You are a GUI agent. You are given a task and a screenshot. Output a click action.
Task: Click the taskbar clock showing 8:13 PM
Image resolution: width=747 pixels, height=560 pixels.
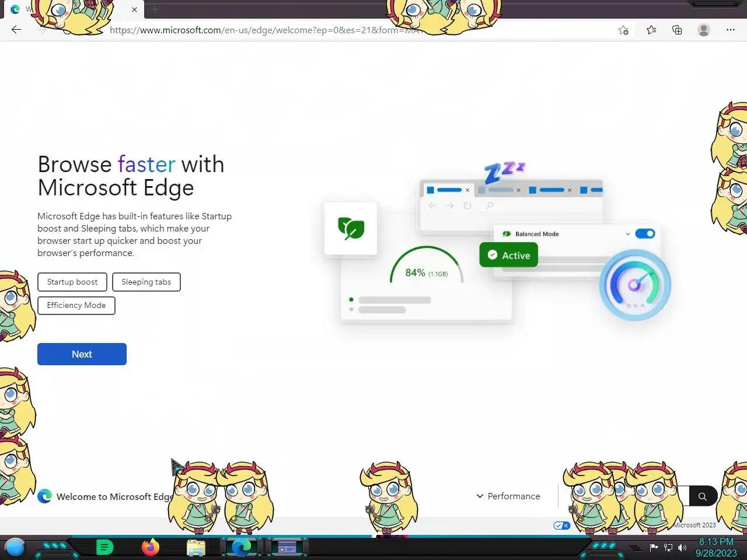[716, 542]
